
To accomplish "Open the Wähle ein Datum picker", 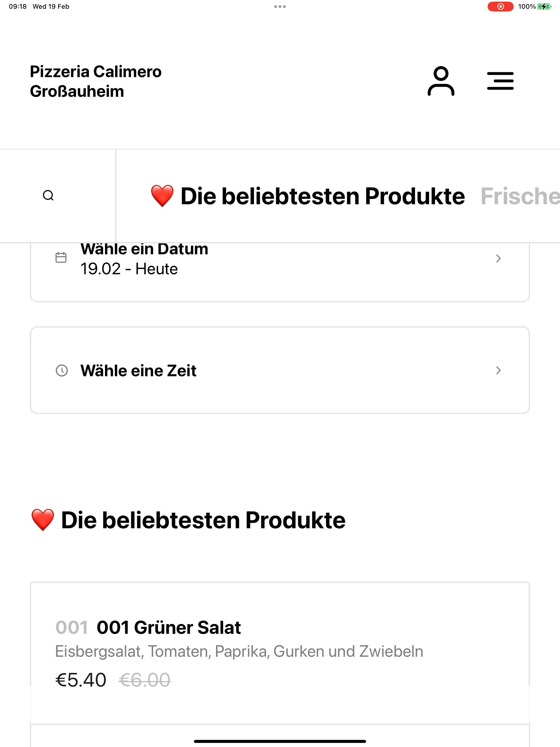I will point(144,259).
